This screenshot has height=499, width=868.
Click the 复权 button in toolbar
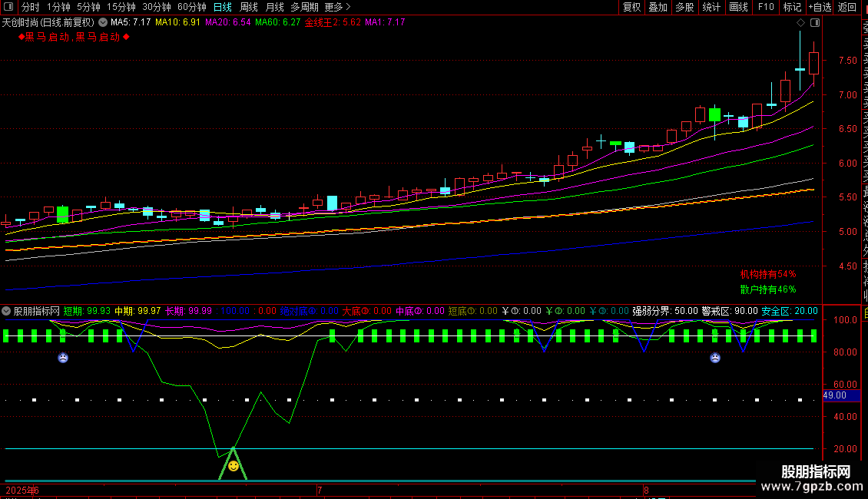tap(631, 7)
